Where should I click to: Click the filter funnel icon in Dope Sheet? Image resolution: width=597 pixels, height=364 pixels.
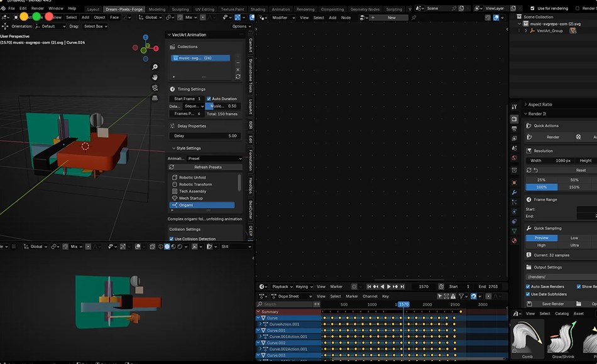[461, 295]
